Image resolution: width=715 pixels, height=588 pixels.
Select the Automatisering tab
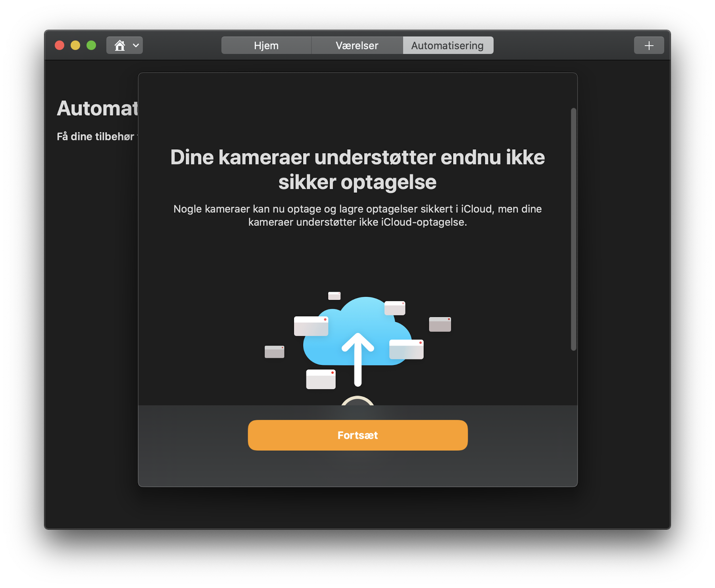coord(448,45)
